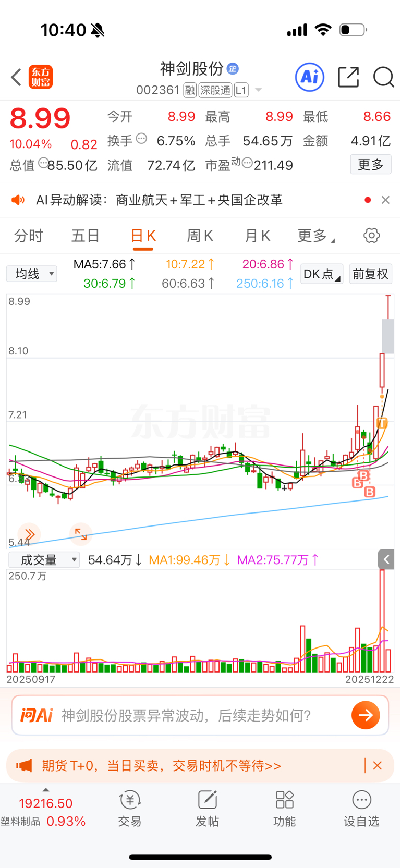
Task: Tap the gray side panel expand arrow
Action: tap(386, 559)
